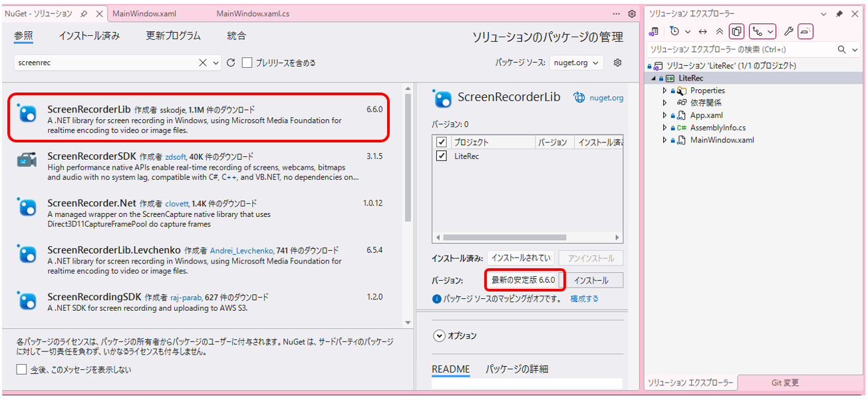
Task: Switch to the インストール済み tab
Action: coord(89,36)
